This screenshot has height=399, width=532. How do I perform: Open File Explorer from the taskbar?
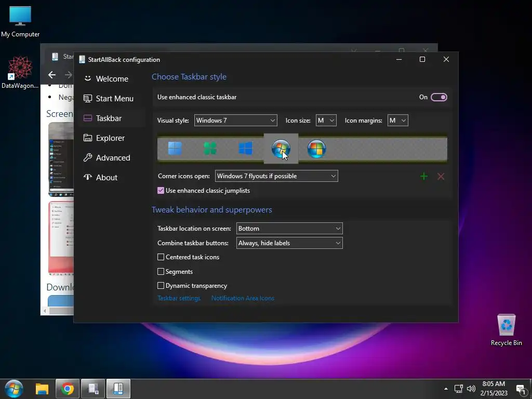[x=42, y=389]
